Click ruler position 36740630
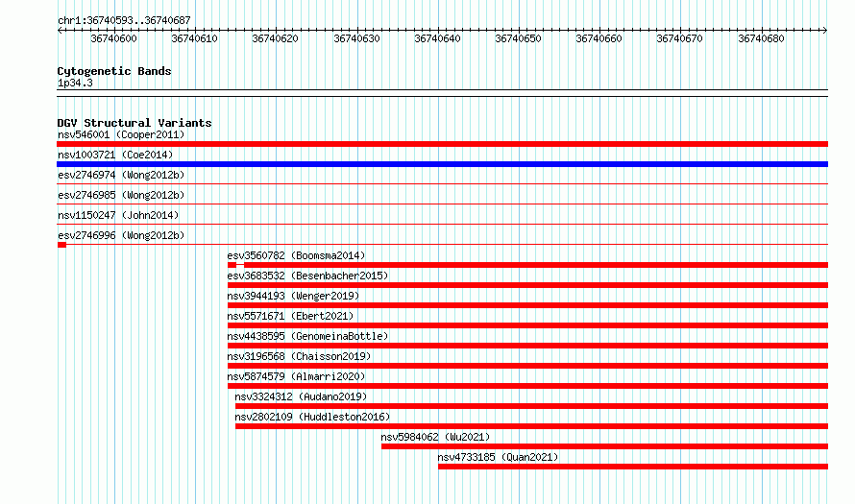Image resolution: width=855 pixels, height=504 pixels. coord(356,38)
